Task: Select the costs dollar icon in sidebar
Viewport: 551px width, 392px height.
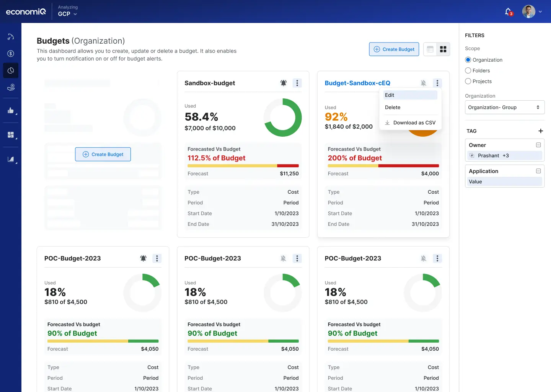Action: click(10, 54)
